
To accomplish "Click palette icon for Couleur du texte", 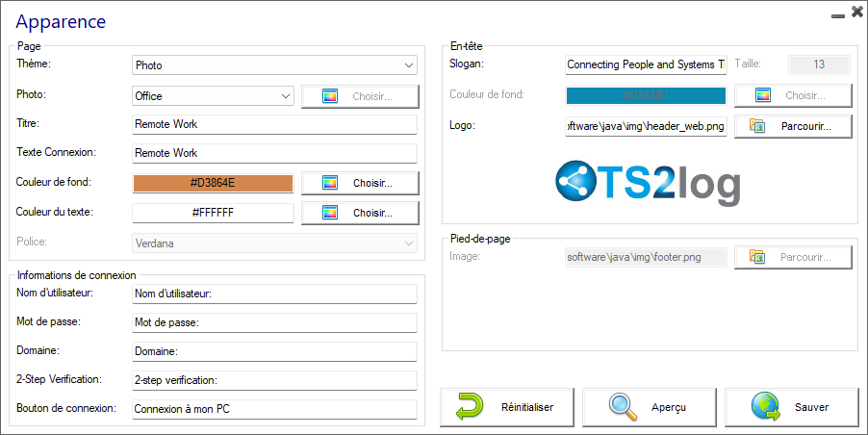I will point(330,213).
